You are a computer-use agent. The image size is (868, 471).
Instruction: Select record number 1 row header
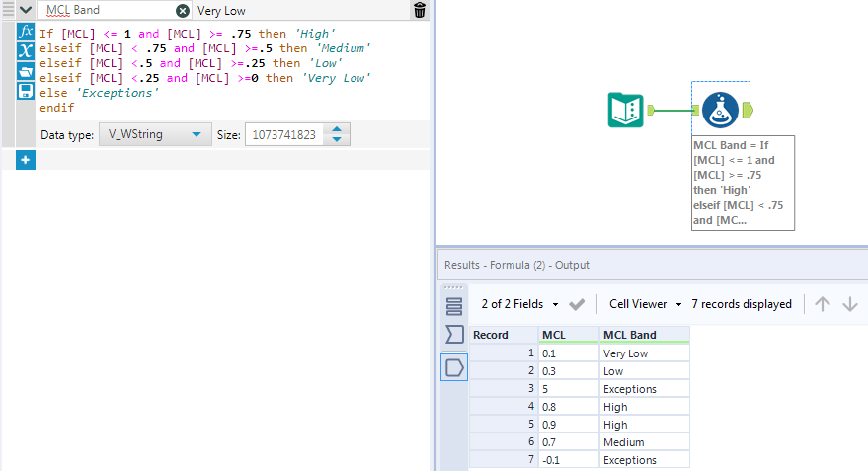click(504, 353)
